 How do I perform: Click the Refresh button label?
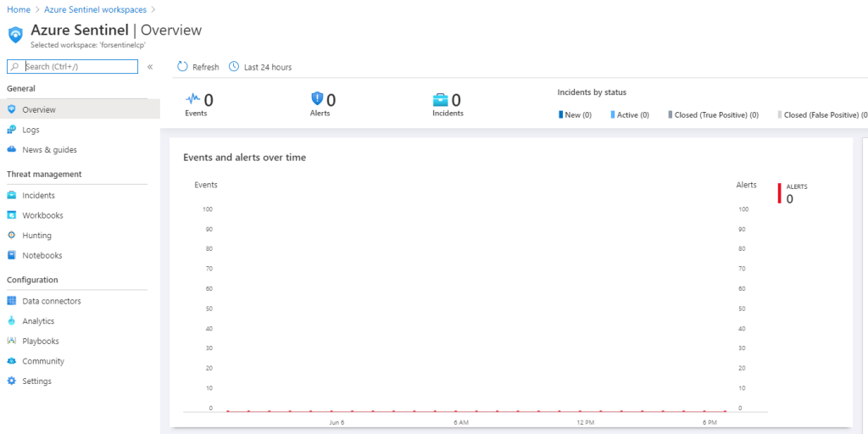coord(206,67)
